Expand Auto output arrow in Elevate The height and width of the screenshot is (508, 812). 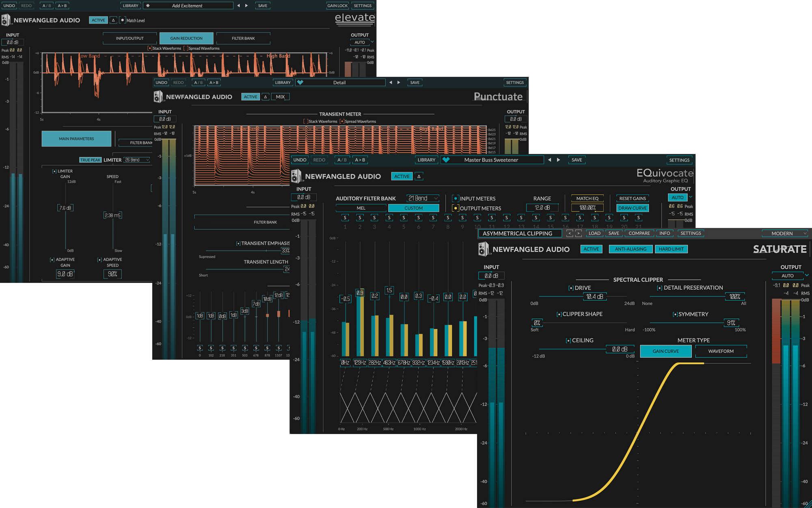(372, 42)
